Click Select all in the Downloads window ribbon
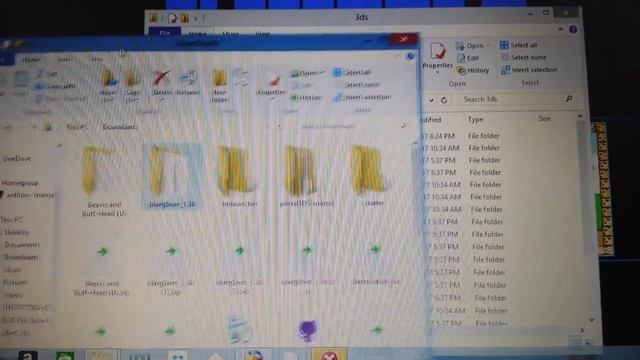Screen dimensions: 640x360 (x=352, y=73)
